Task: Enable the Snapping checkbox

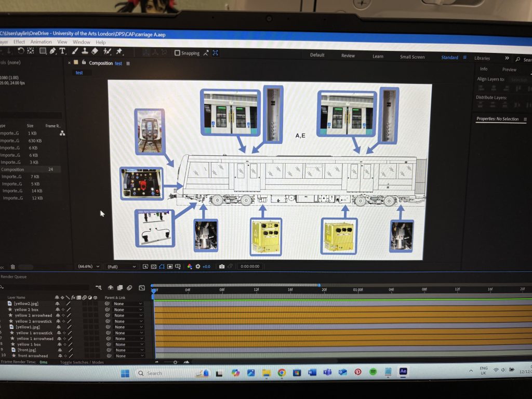Action: [x=177, y=53]
